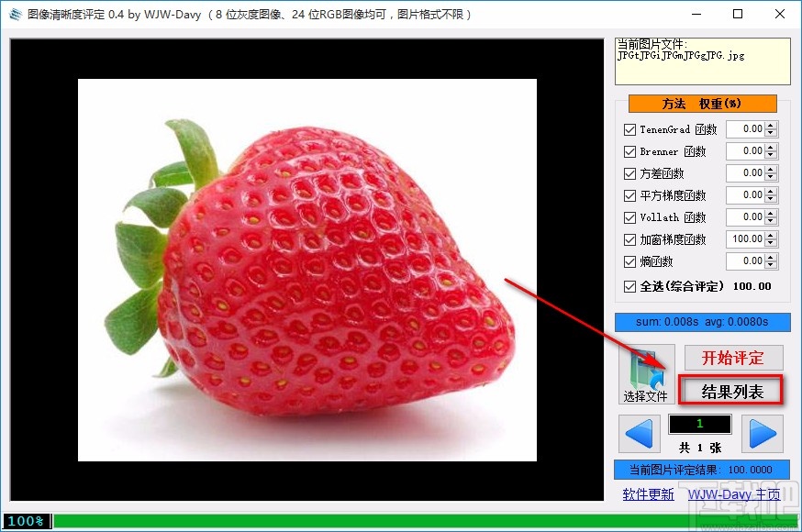Screen dimensions: 802x532
Task: Click the Brenner weight value field
Action: point(746,150)
